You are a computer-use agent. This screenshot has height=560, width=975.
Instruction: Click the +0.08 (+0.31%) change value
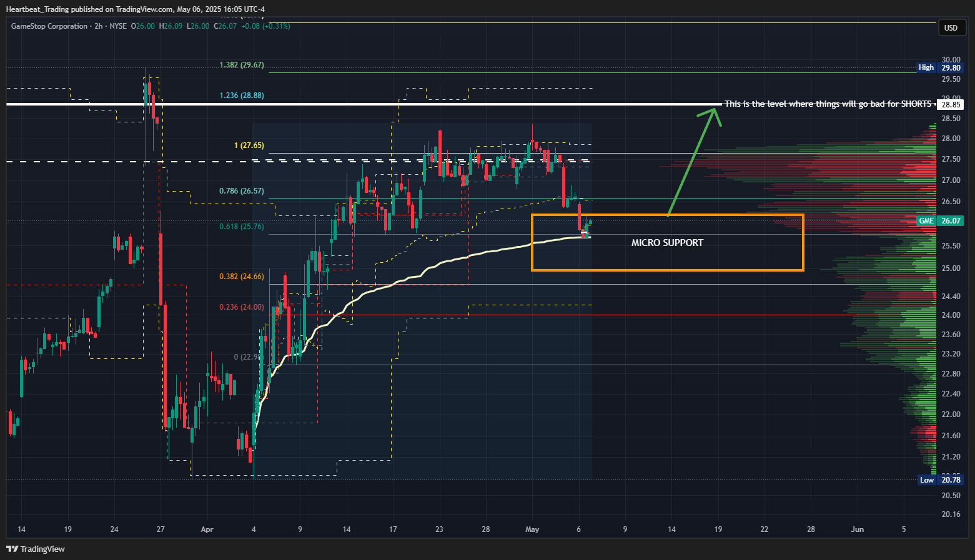[265, 26]
